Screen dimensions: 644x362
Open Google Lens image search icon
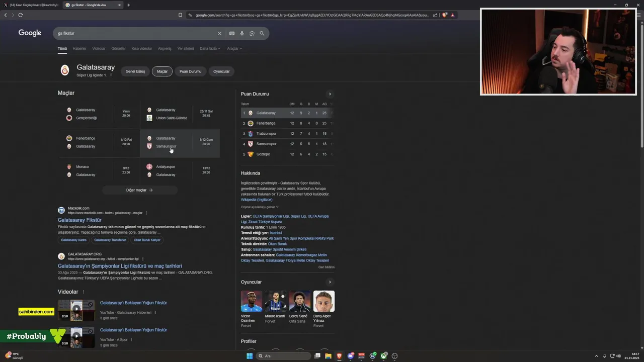252,33
